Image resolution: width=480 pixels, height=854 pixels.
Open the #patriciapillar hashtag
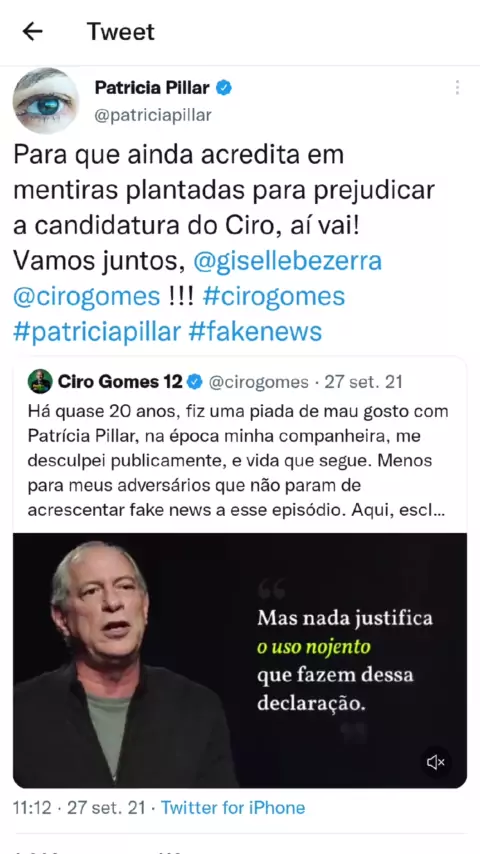pyautogui.click(x=96, y=332)
